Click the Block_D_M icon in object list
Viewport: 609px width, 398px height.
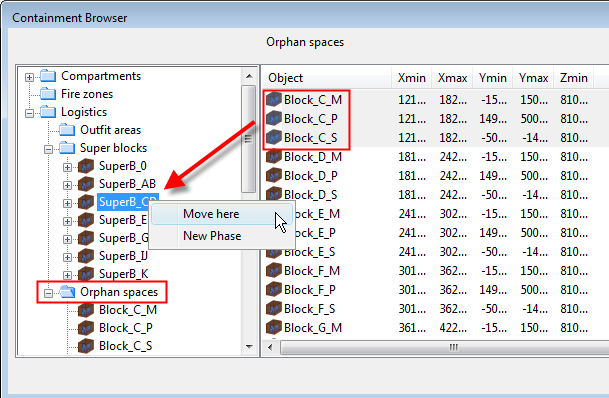coord(274,156)
